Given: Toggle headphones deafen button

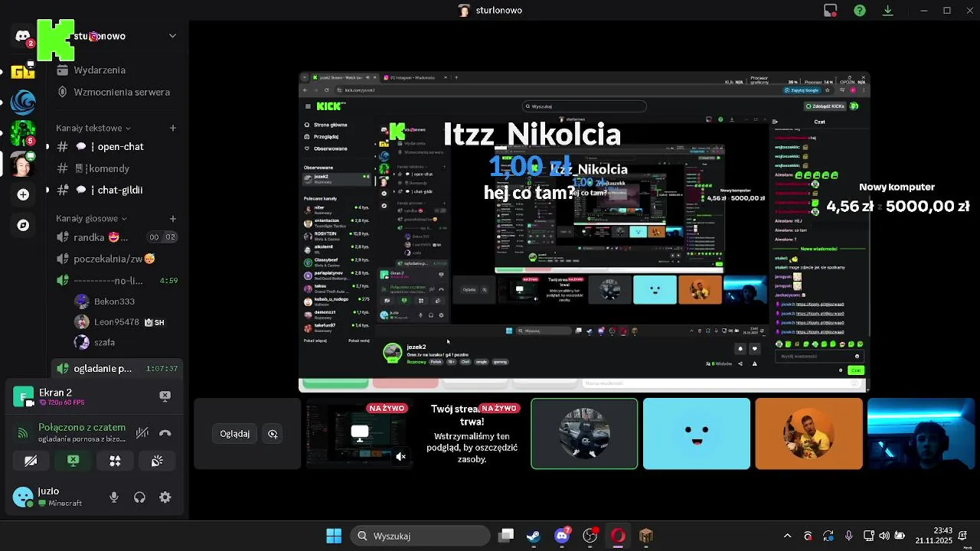Looking at the screenshot, I should 139,497.
